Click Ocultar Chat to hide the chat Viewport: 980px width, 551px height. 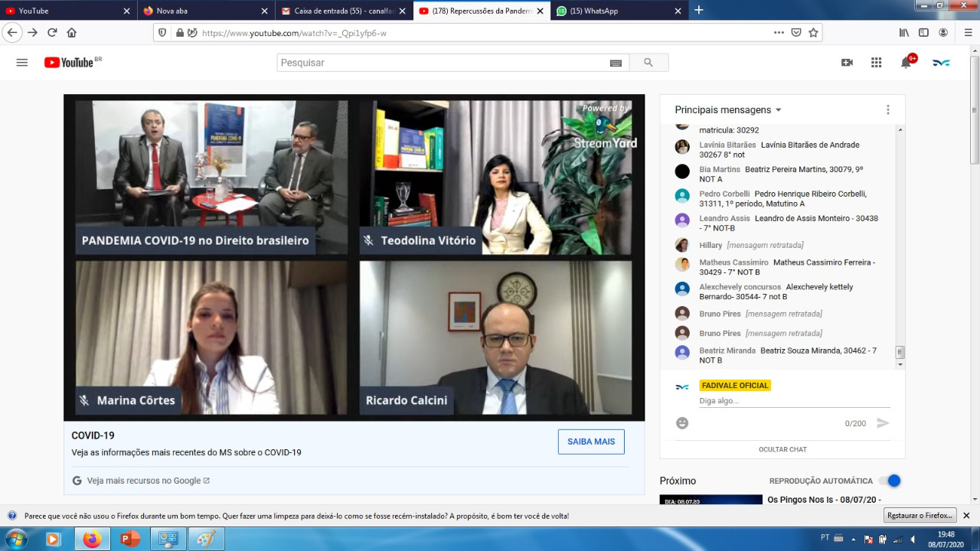(x=782, y=449)
